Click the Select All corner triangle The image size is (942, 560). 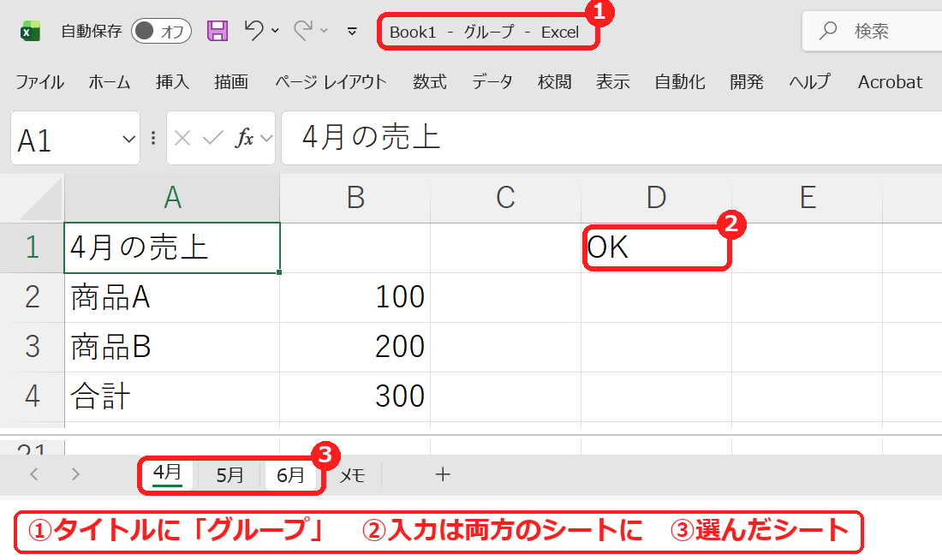41,199
